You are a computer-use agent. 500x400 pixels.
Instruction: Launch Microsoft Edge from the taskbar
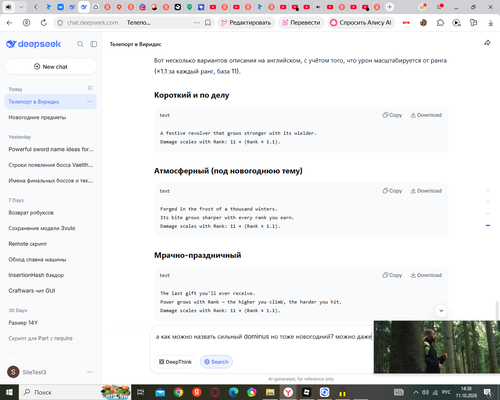(x=233, y=392)
